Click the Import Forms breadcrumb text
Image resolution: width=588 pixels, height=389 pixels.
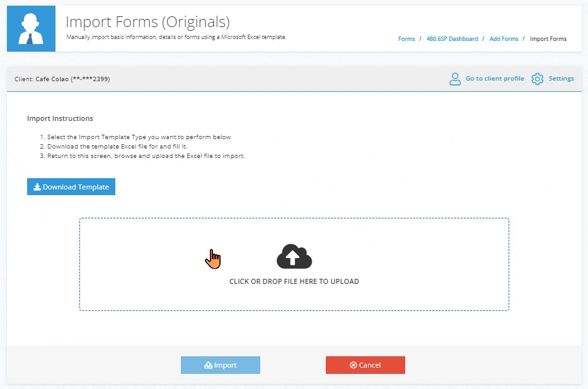pos(548,39)
